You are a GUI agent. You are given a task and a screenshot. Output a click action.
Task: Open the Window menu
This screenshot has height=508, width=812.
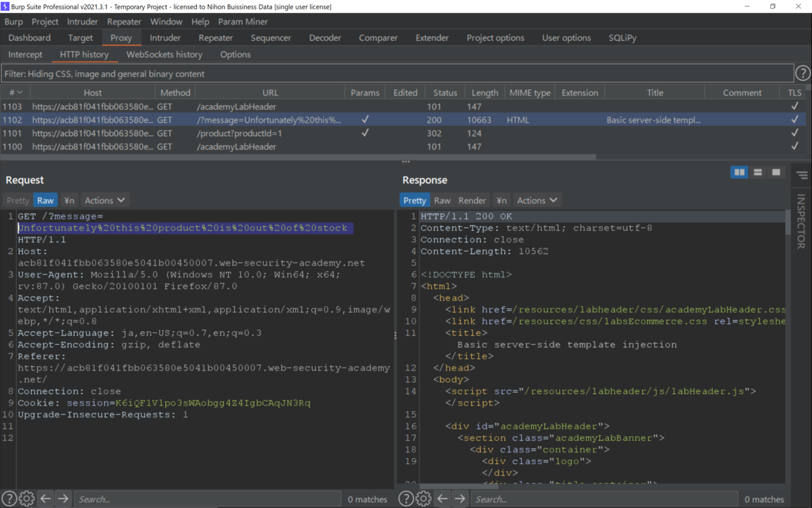coord(166,22)
